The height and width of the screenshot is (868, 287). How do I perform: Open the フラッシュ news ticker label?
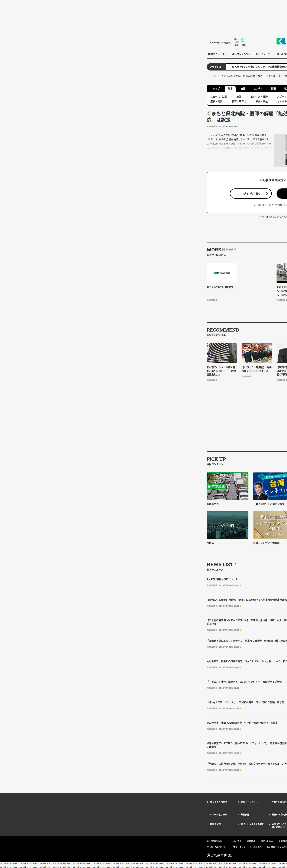point(216,67)
